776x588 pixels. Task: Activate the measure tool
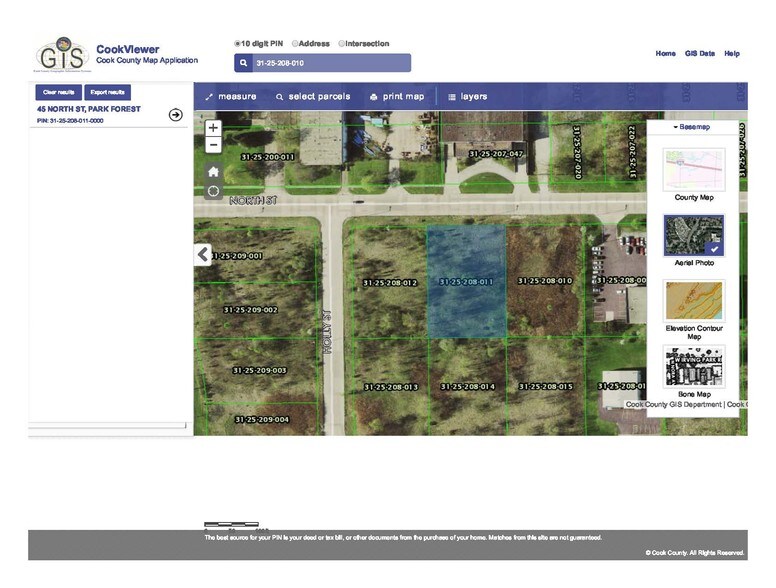(231, 97)
